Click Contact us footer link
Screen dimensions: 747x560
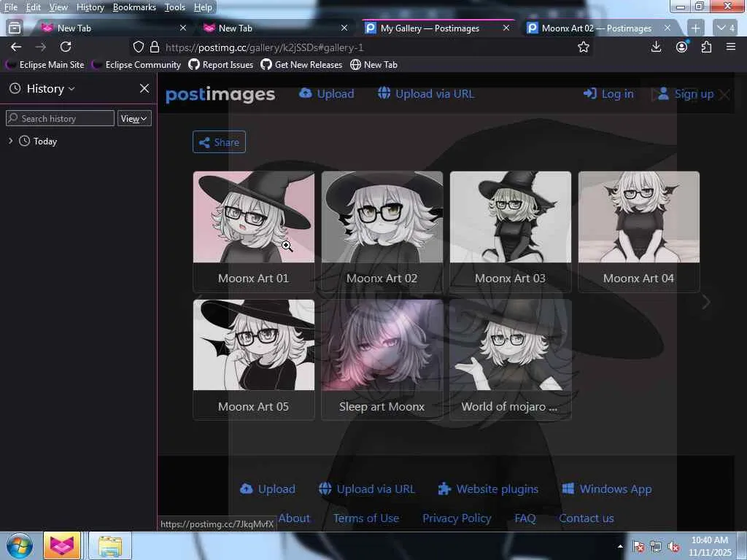[x=586, y=518]
